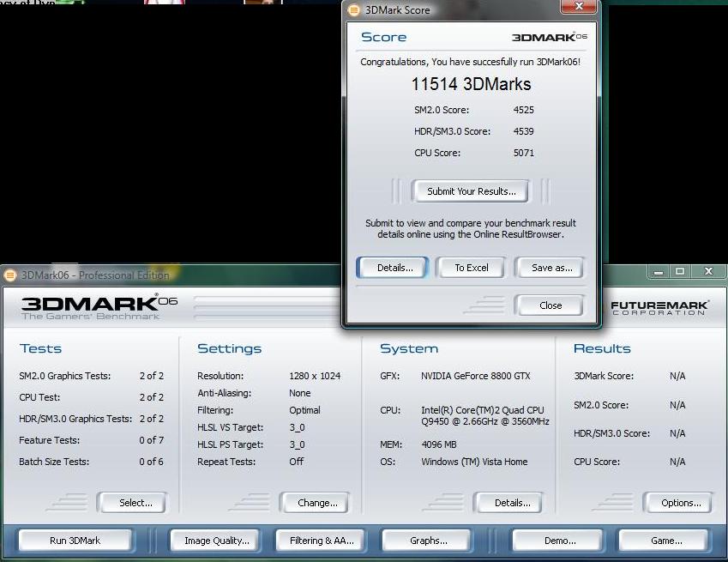Launch the Game... button
The image size is (728, 562).
coord(664,541)
